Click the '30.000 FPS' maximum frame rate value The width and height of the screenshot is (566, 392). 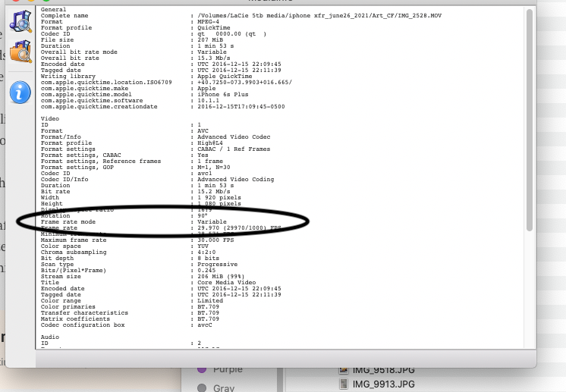tap(215, 240)
